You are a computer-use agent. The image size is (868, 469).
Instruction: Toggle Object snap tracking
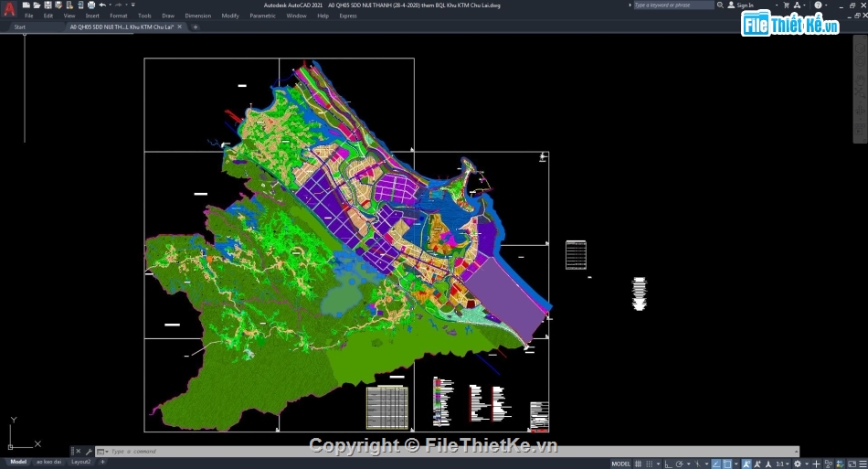click(715, 464)
